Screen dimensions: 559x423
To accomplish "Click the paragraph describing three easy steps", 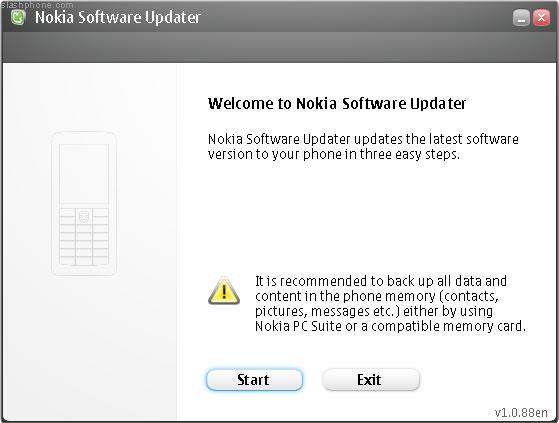I will coord(363,146).
